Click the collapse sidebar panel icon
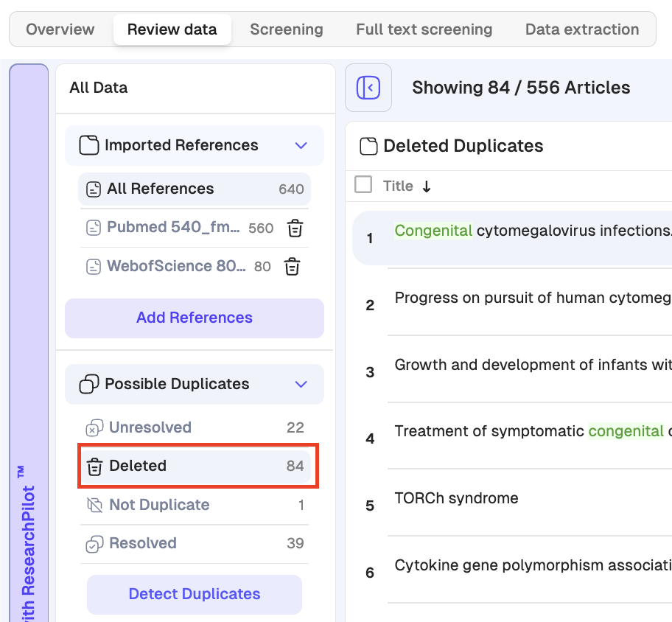The height and width of the screenshot is (622, 672). pos(368,88)
